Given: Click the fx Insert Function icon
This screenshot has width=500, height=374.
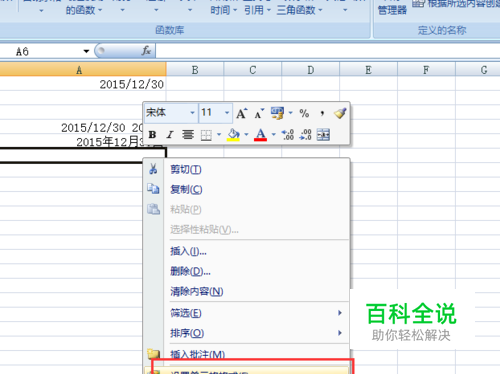Looking at the screenshot, I should [146, 51].
